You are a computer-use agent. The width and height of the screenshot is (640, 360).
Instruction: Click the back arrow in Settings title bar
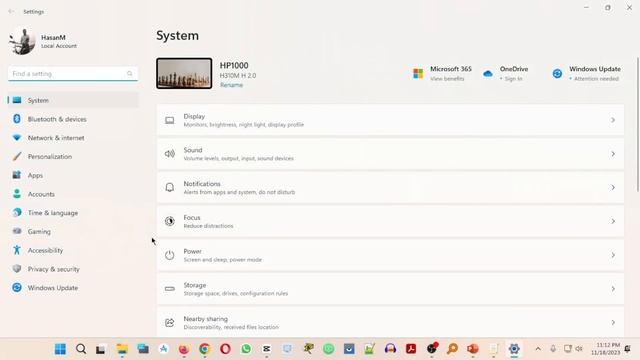click(x=11, y=11)
